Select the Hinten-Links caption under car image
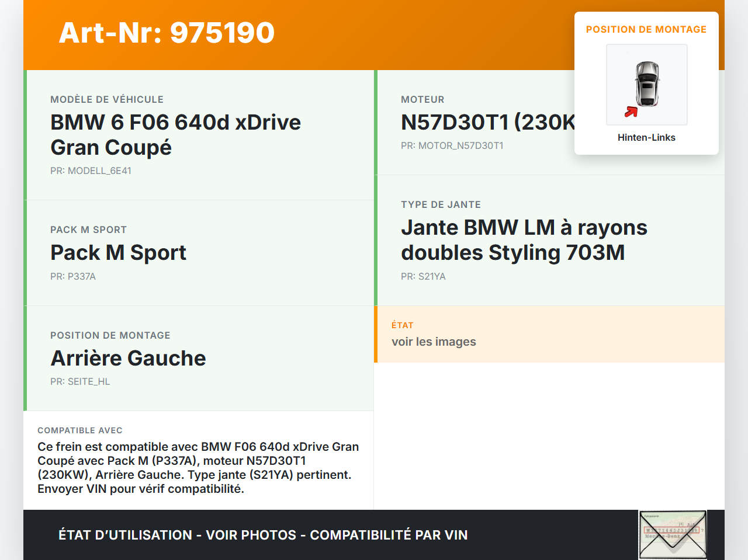The width and height of the screenshot is (748, 560). tap(646, 137)
